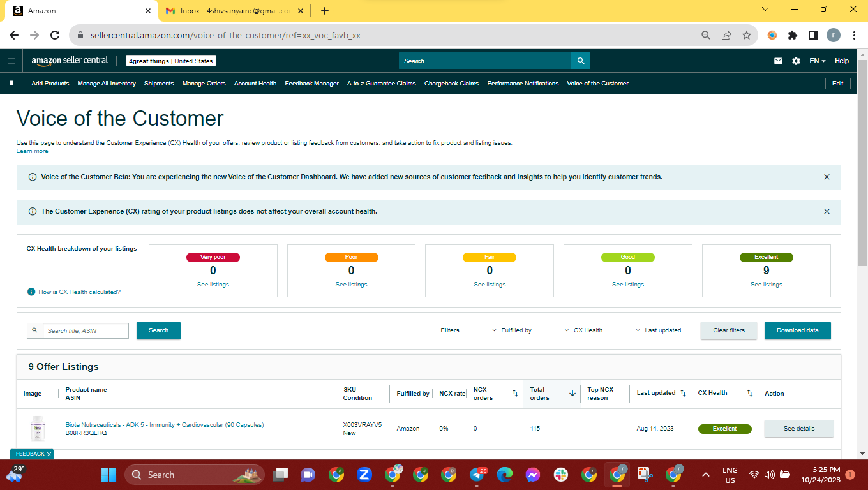Open Performance Notifications
The height and width of the screenshot is (490, 868).
[523, 84]
